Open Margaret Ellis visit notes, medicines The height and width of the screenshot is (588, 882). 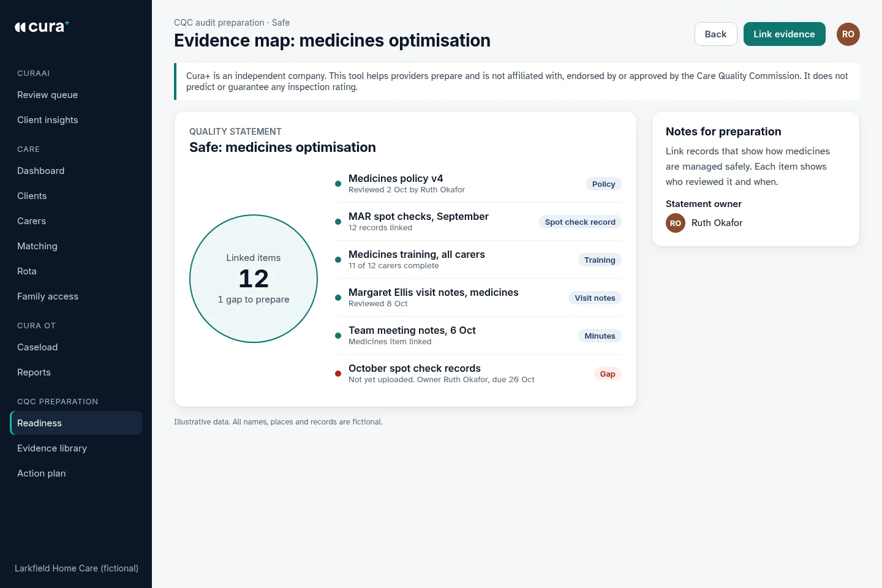pos(478,298)
